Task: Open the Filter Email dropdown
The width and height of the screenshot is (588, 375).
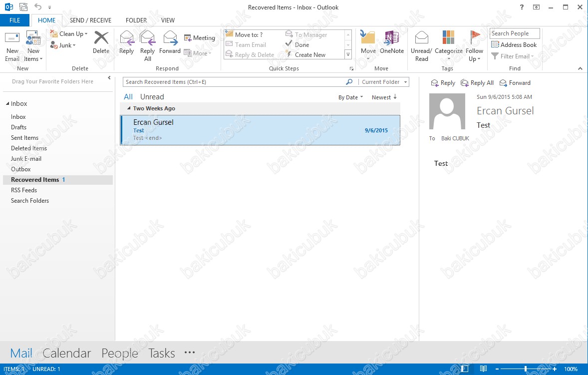Action: [512, 56]
